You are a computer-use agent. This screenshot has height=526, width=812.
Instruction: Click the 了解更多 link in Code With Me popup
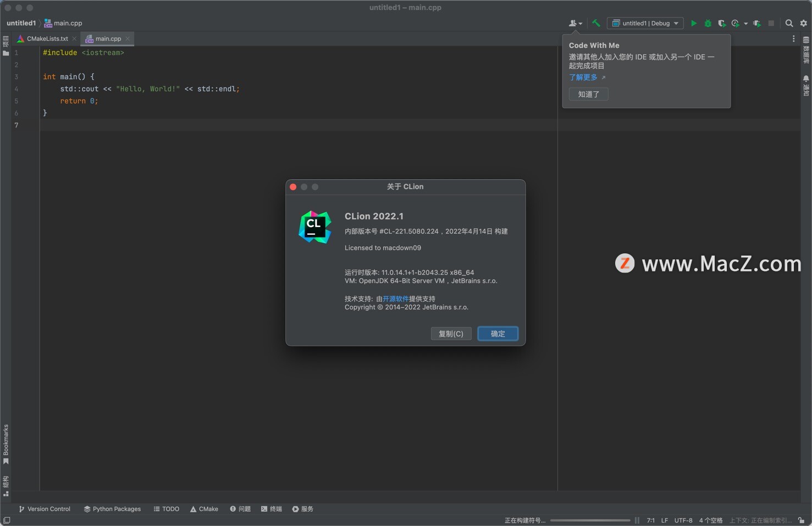coord(583,77)
